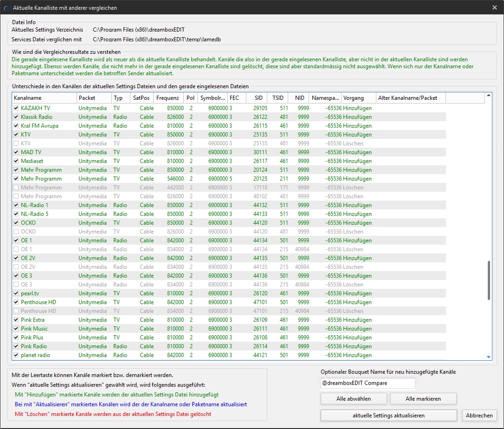Toggle the Pink Music channel checkbox
The width and height of the screenshot is (504, 429).
click(x=16, y=329)
